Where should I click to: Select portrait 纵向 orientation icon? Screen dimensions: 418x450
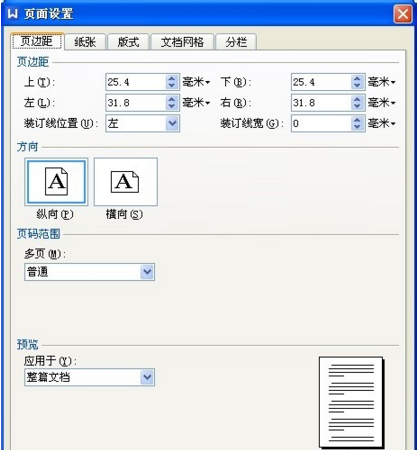point(56,182)
